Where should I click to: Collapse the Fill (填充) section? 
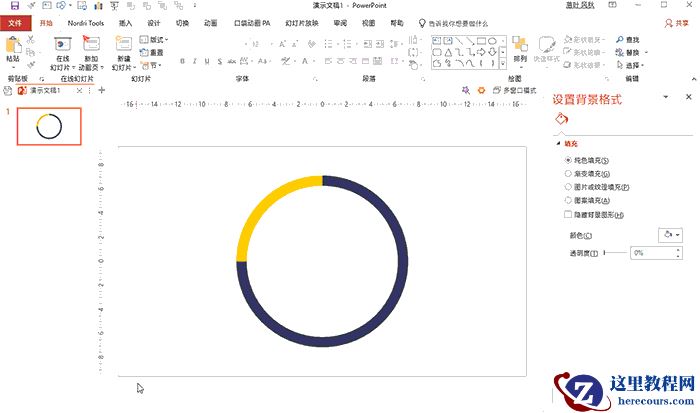558,143
